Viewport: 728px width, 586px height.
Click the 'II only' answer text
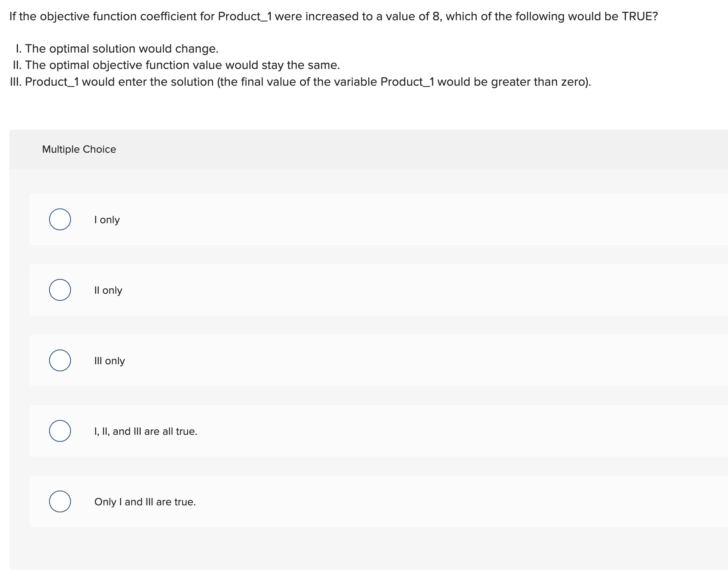point(109,290)
